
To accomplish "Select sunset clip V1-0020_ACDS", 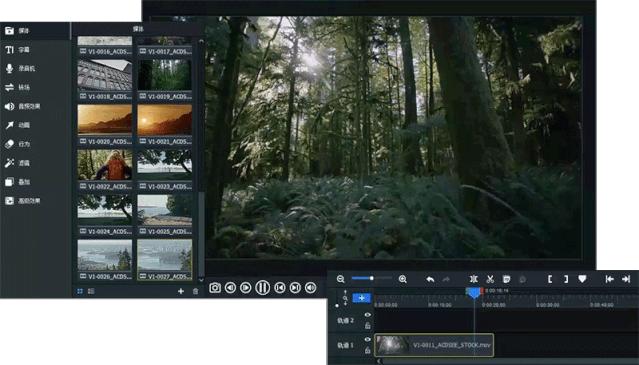I will 105,125.
